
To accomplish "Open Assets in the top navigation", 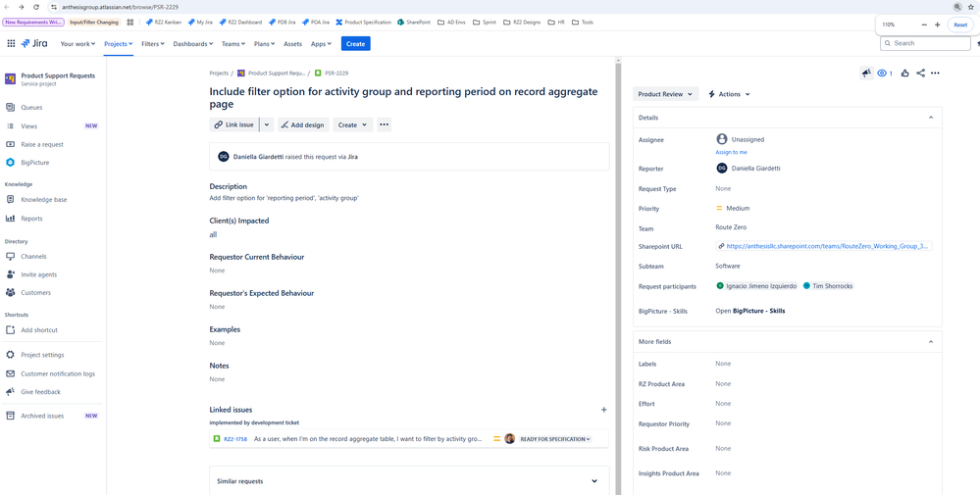I will pyautogui.click(x=292, y=44).
